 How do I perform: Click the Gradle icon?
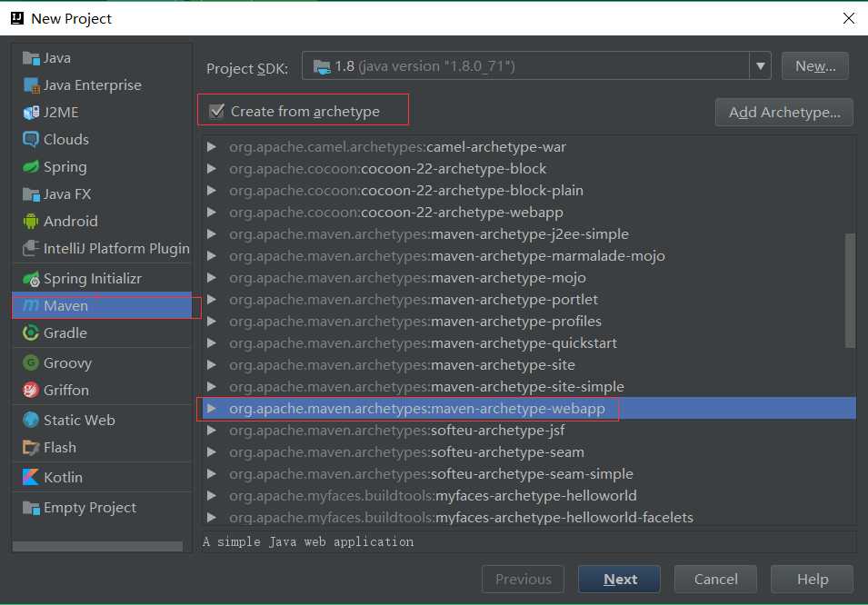pos(31,333)
